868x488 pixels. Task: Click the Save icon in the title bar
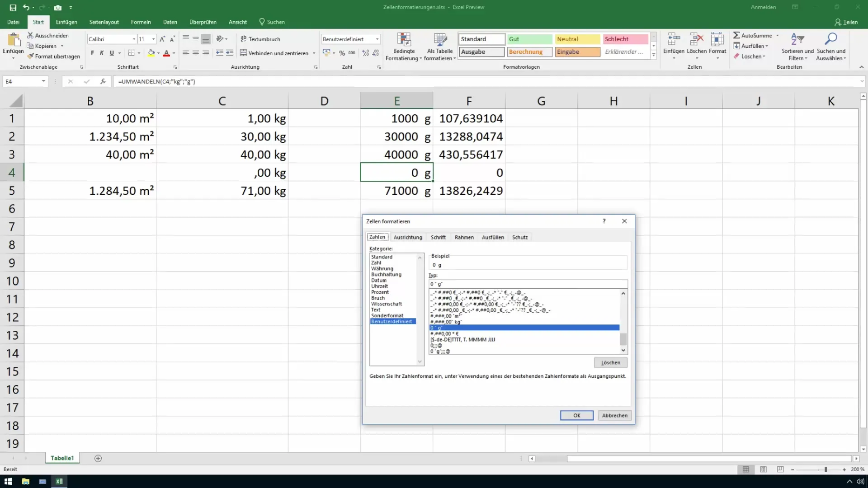pos(13,8)
